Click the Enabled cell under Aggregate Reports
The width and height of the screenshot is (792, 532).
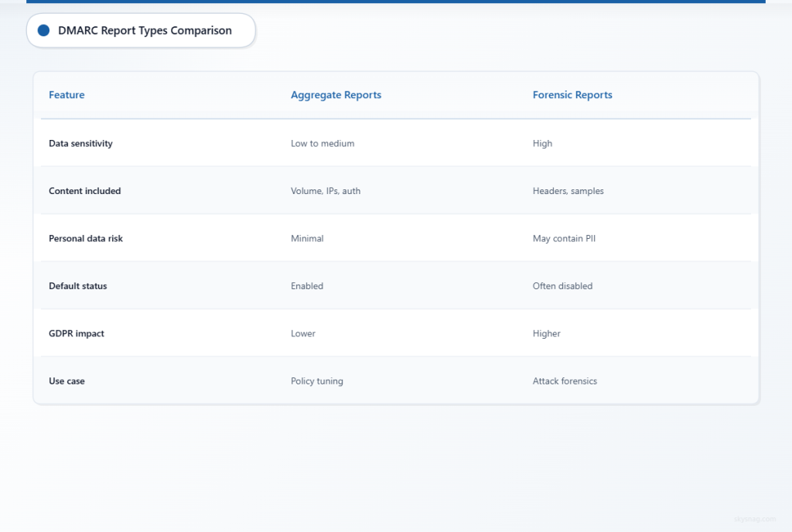(306, 285)
